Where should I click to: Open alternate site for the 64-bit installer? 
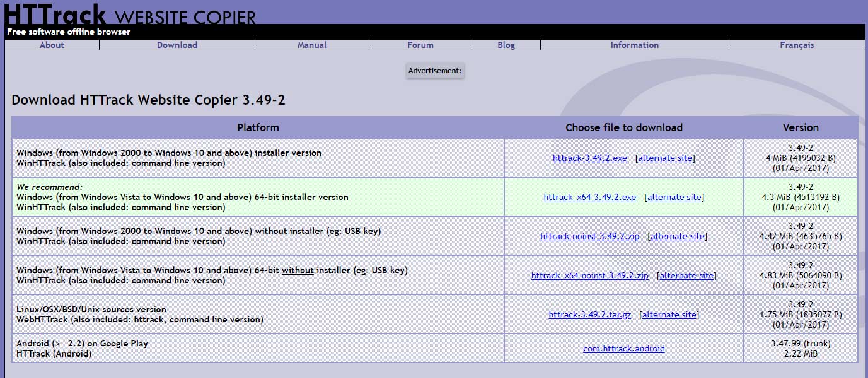[674, 197]
